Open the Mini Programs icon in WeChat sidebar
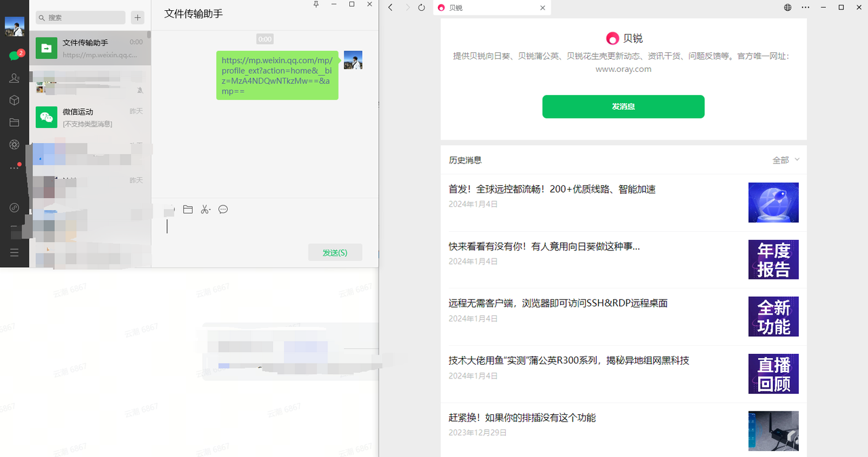The height and width of the screenshot is (457, 868). click(14, 207)
